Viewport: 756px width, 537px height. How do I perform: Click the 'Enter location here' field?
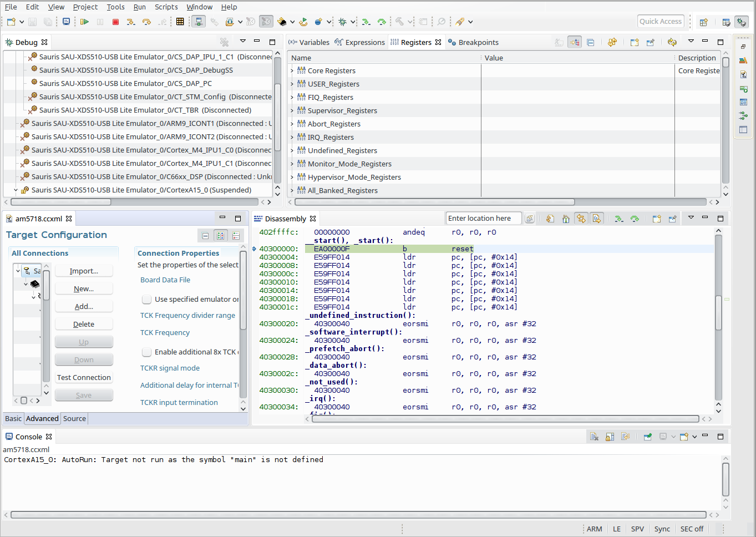click(483, 219)
